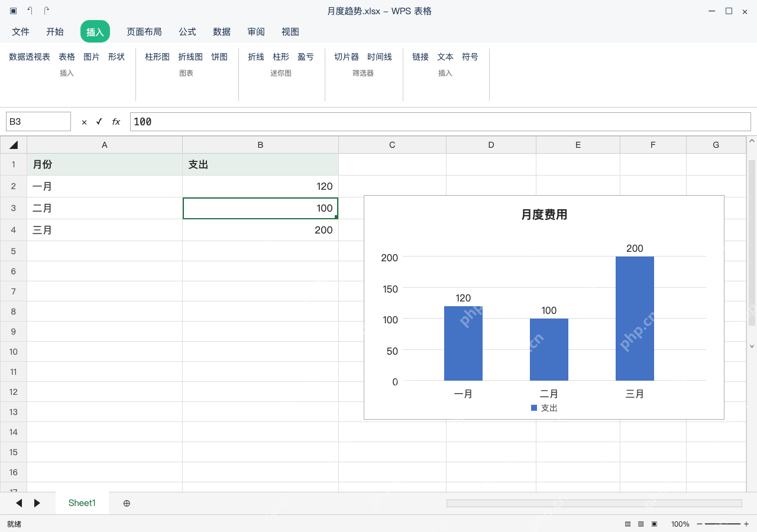Go to the next sheet with the right arrow
The height and width of the screenshot is (532, 757).
[x=37, y=503]
